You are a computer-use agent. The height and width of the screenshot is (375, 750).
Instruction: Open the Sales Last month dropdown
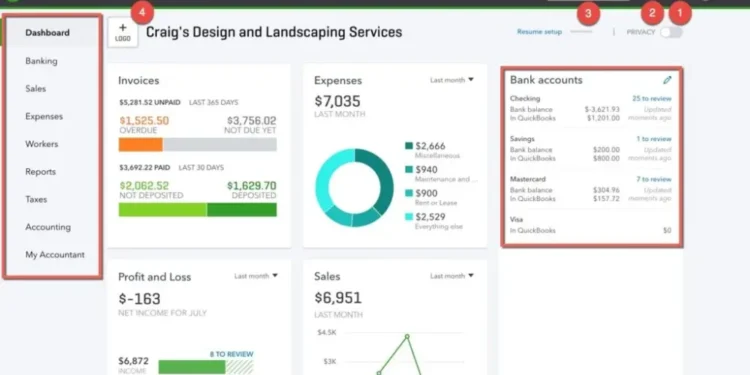[x=452, y=276]
